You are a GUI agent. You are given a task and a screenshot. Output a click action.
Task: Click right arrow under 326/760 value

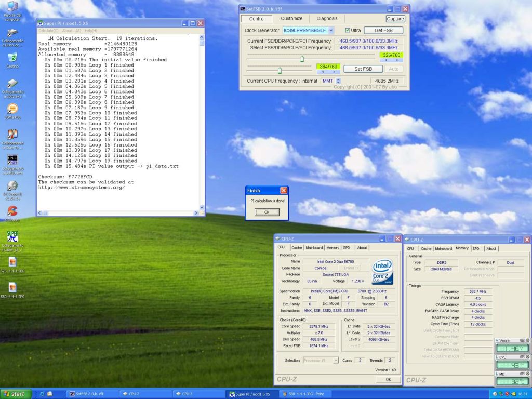pyautogui.click(x=397, y=60)
